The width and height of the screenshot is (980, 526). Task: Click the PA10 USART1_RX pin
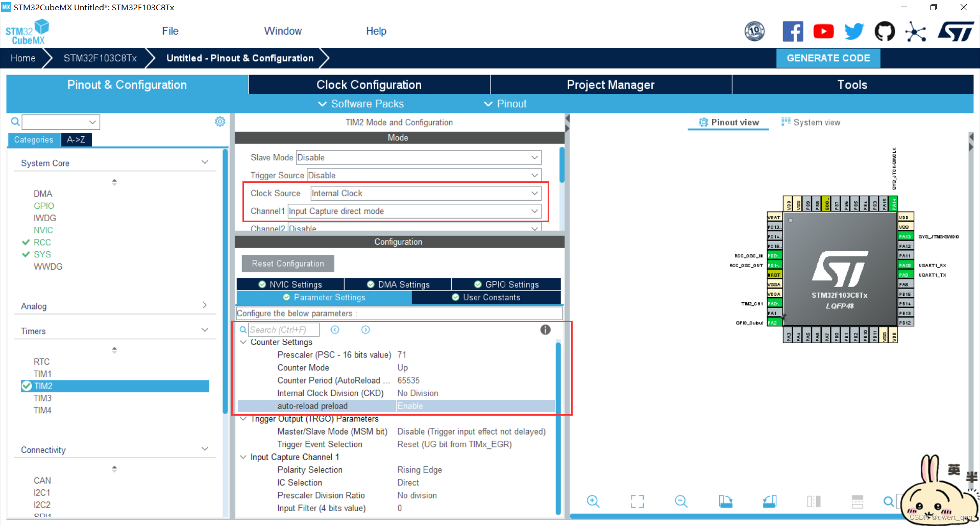pos(905,266)
